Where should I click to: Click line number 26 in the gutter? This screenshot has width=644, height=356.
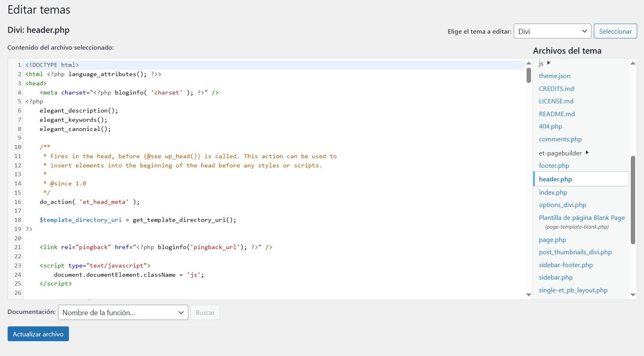pyautogui.click(x=18, y=293)
